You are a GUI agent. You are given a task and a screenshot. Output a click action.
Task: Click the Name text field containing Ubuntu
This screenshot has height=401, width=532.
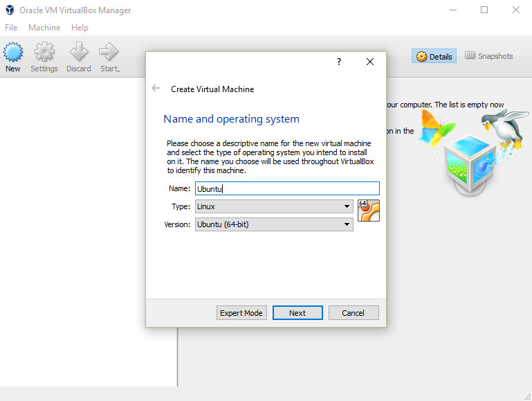coord(287,188)
